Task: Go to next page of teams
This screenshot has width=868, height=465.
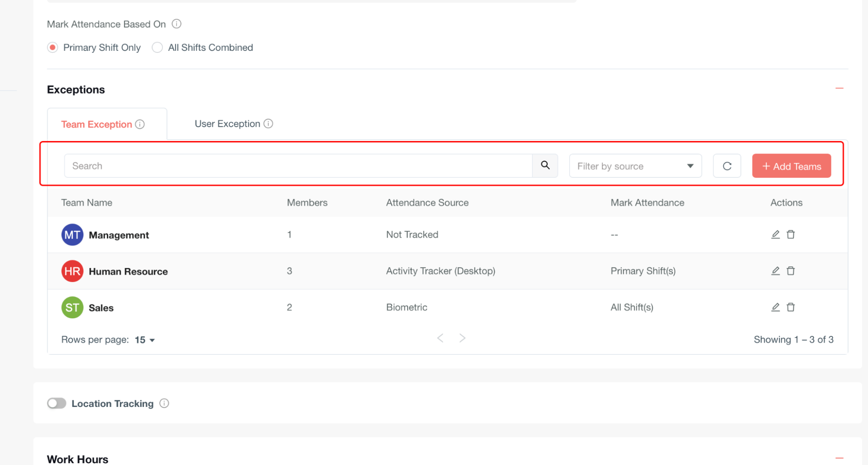Action: click(x=462, y=338)
